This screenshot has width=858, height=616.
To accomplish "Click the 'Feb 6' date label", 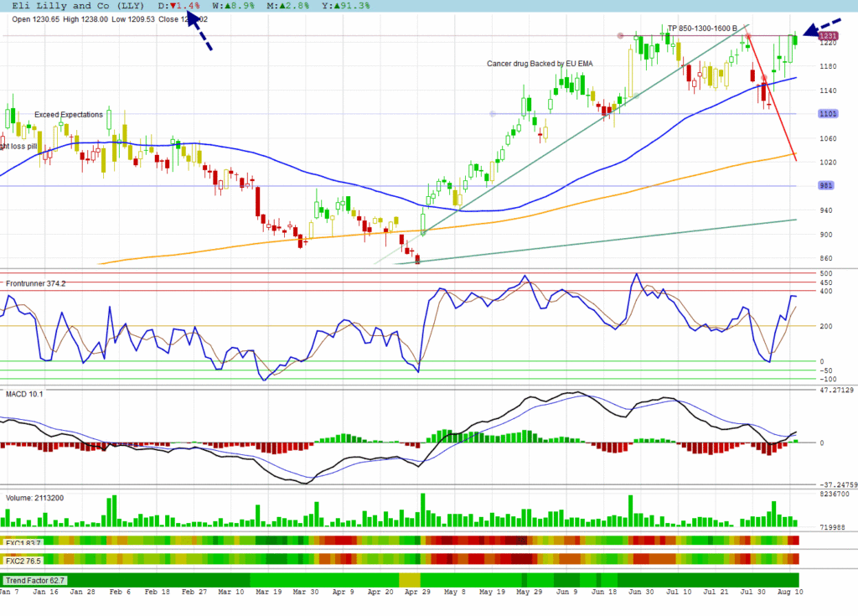I will coord(120,592).
